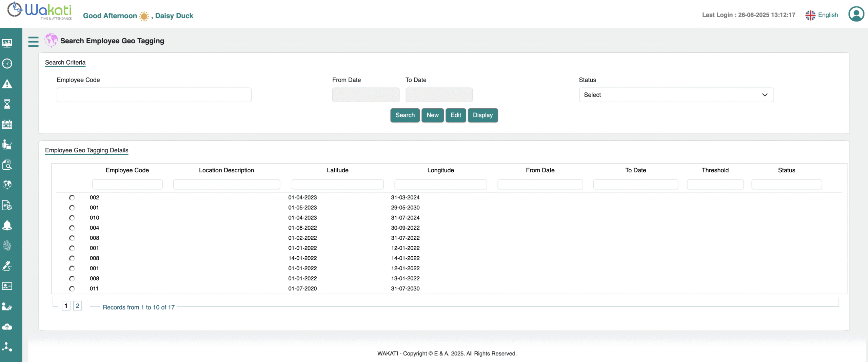
Task: Click the Employee Code search input
Action: tap(154, 95)
